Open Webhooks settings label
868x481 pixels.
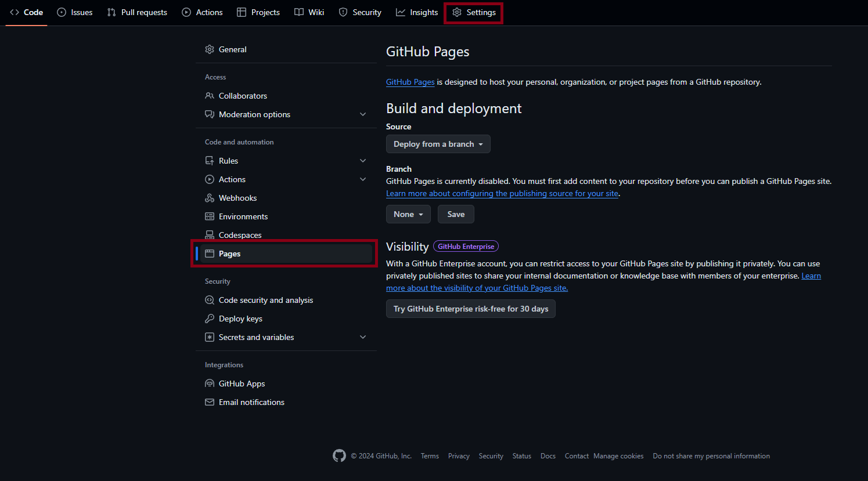click(237, 198)
